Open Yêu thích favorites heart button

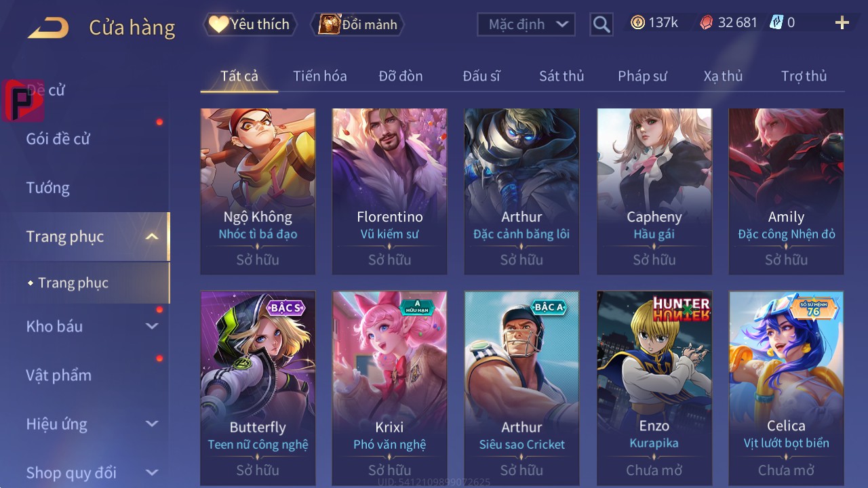[x=250, y=24]
